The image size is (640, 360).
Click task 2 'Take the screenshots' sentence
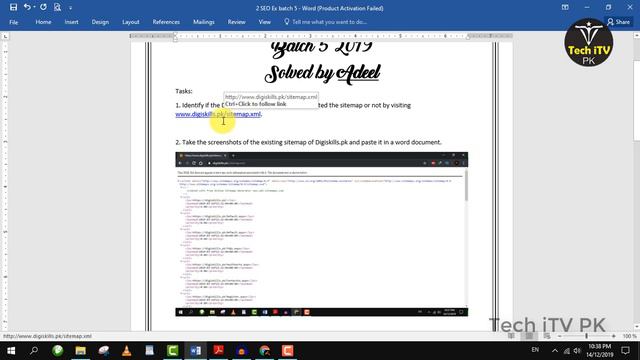[309, 142]
